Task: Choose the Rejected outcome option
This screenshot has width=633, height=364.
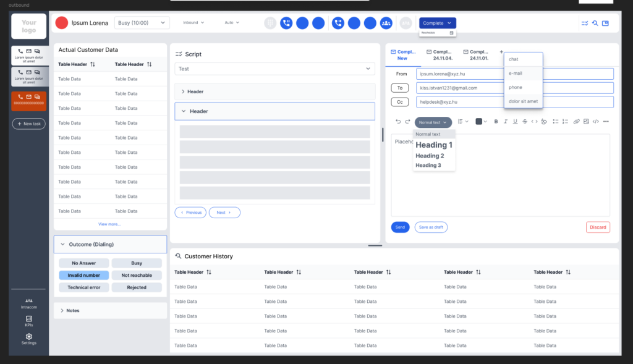Action: (137, 287)
